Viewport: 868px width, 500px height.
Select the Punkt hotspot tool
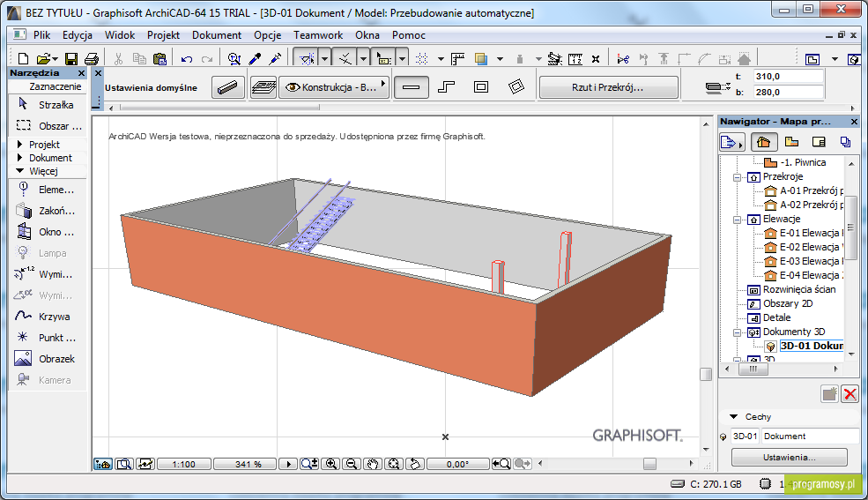coord(48,337)
